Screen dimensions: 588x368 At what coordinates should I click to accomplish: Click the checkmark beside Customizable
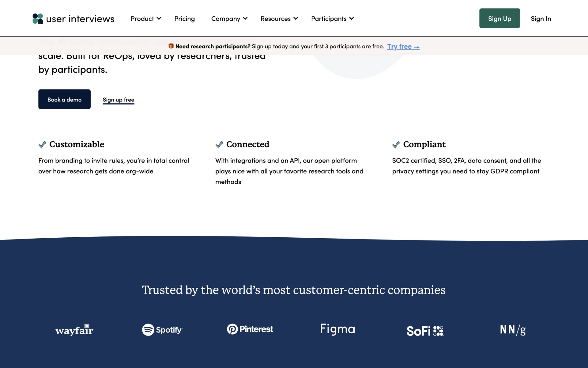(42, 144)
